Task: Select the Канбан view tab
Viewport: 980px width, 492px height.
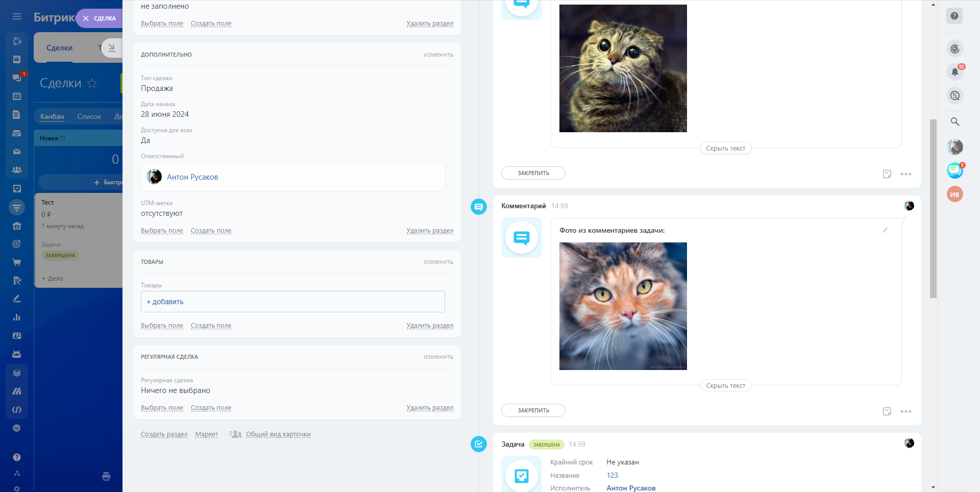Action: click(52, 116)
